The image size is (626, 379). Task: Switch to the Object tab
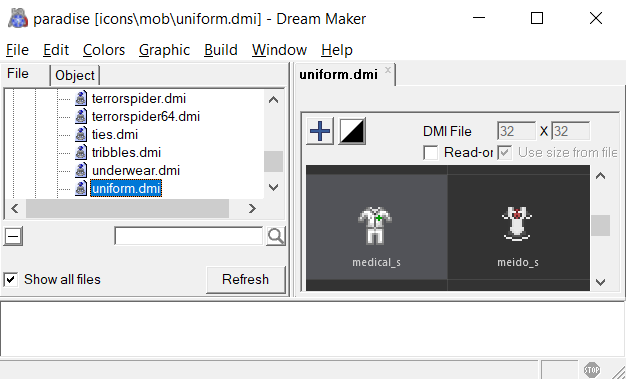(75, 75)
